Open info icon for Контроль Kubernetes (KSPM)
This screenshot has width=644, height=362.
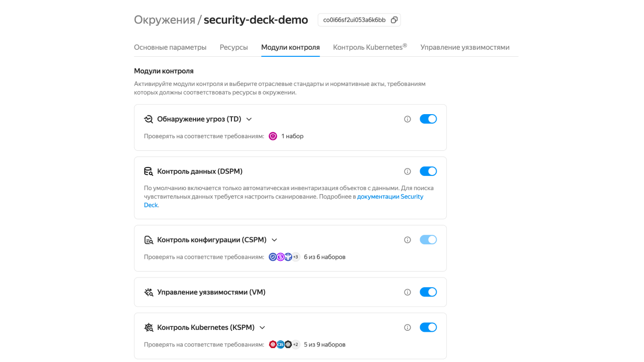point(408,327)
